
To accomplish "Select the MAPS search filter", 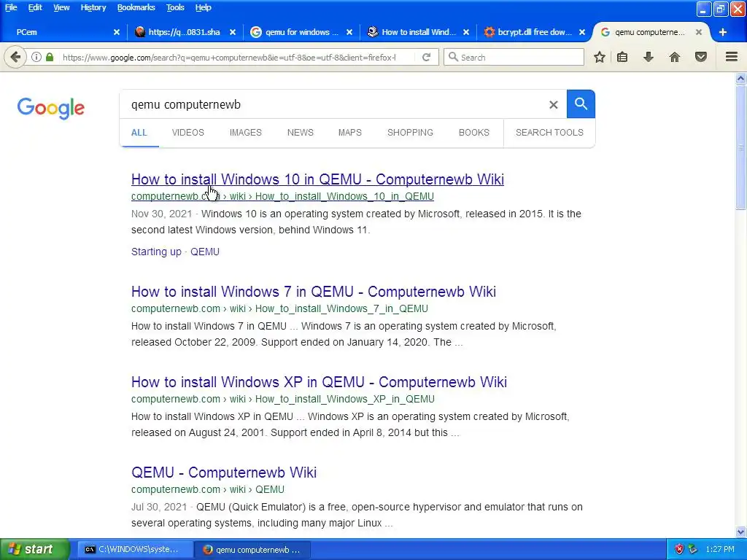I will [349, 133].
